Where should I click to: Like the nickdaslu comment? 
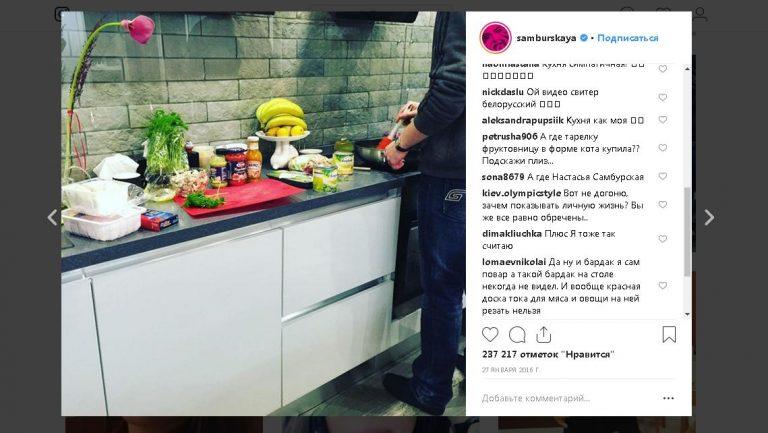[x=663, y=97]
